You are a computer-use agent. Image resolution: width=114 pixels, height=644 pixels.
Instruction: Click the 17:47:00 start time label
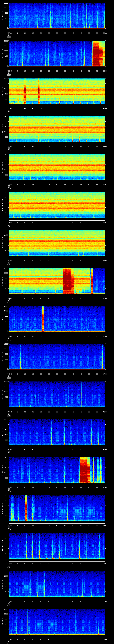click(x=9, y=412)
